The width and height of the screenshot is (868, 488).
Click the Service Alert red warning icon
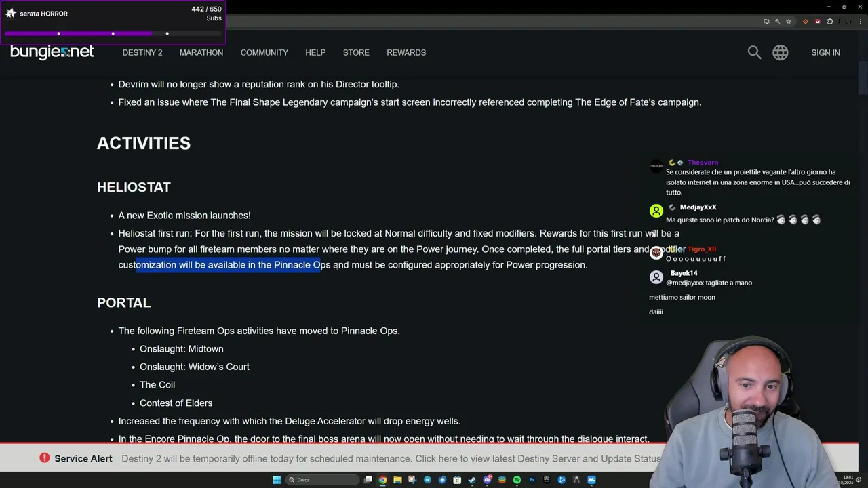[44, 458]
